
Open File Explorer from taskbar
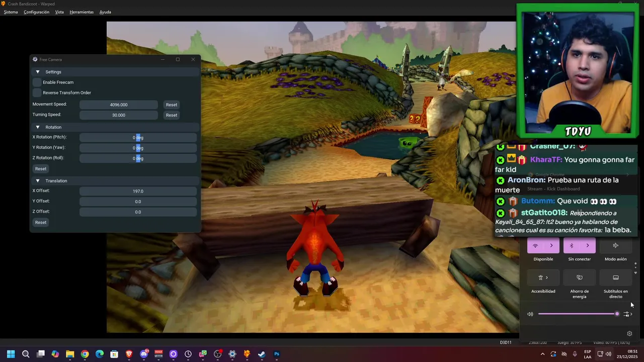[x=70, y=354]
